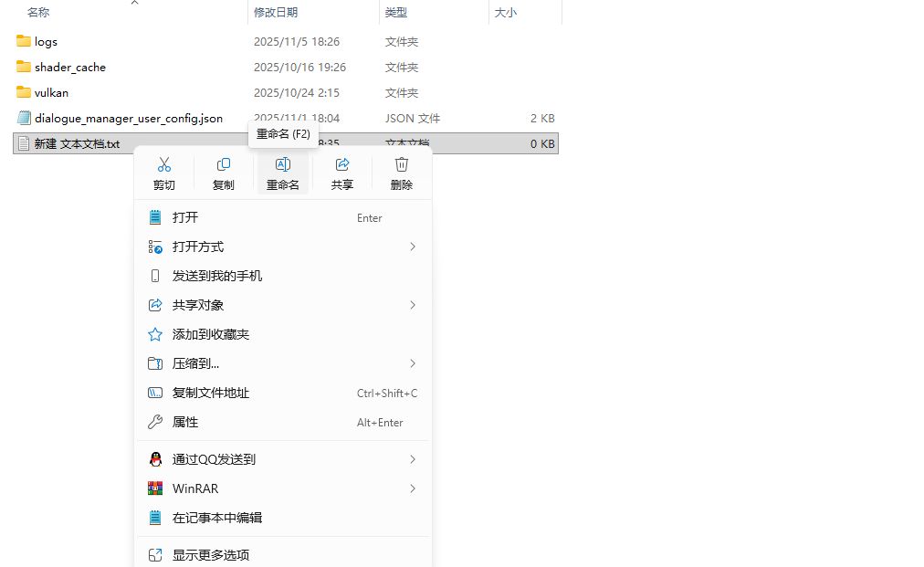Viewport: 924px width, 567px height.
Task: Click the dialogue_manager_user_config.json file name
Action: (x=129, y=119)
